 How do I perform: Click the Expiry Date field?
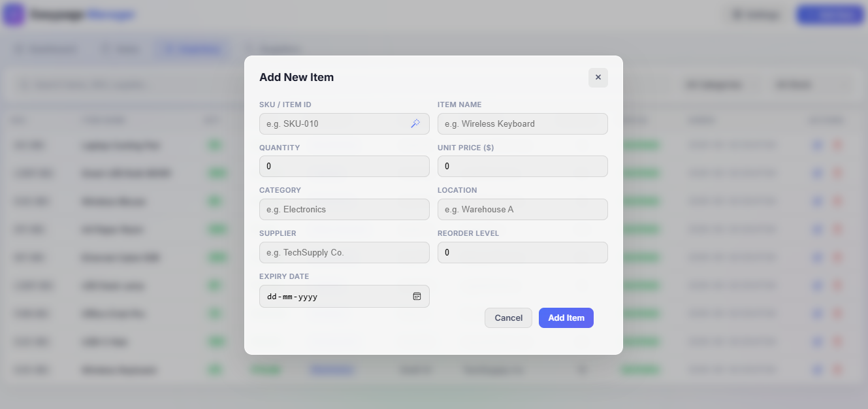(333, 296)
